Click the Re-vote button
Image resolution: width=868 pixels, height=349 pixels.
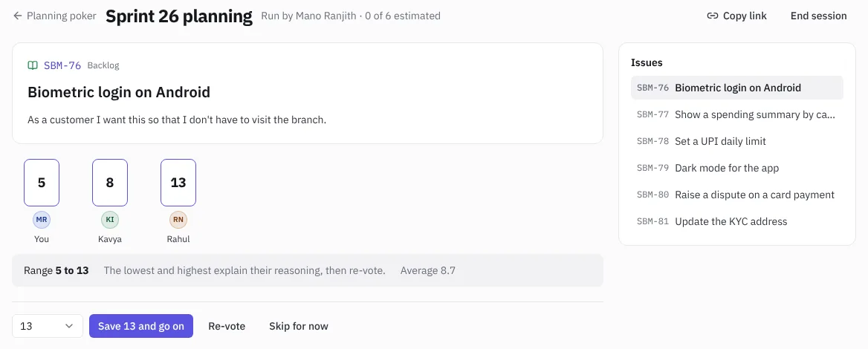click(x=227, y=326)
